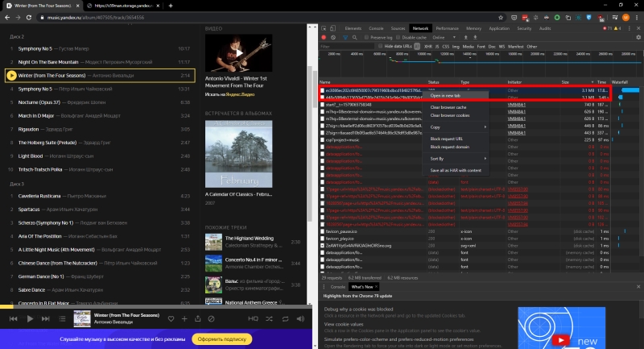Image resolution: width=644 pixels, height=349 pixels.
Task: Toggle shuffle playback
Action: pos(269,318)
